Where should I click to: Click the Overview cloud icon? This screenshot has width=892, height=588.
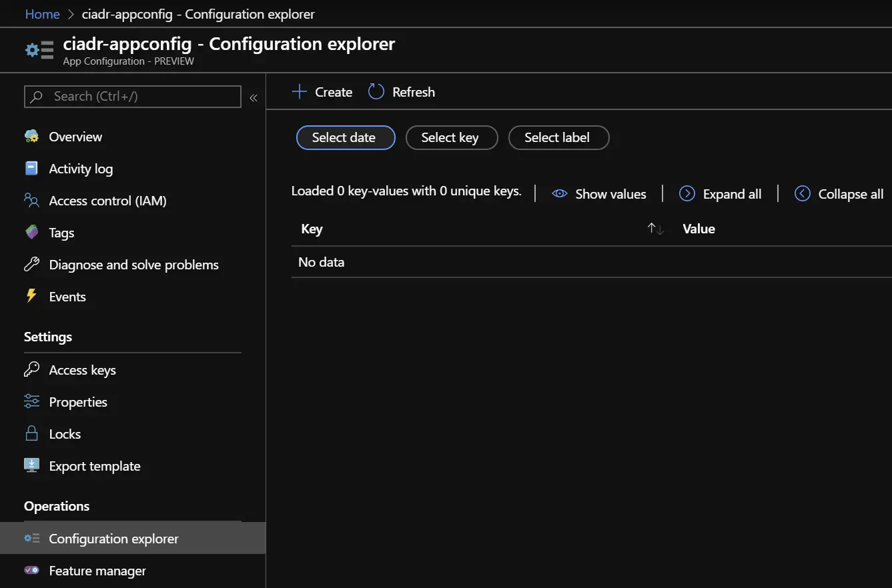pyautogui.click(x=31, y=137)
